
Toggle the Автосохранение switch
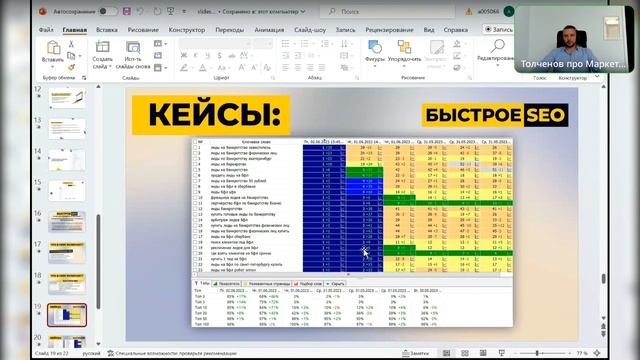coord(108,11)
